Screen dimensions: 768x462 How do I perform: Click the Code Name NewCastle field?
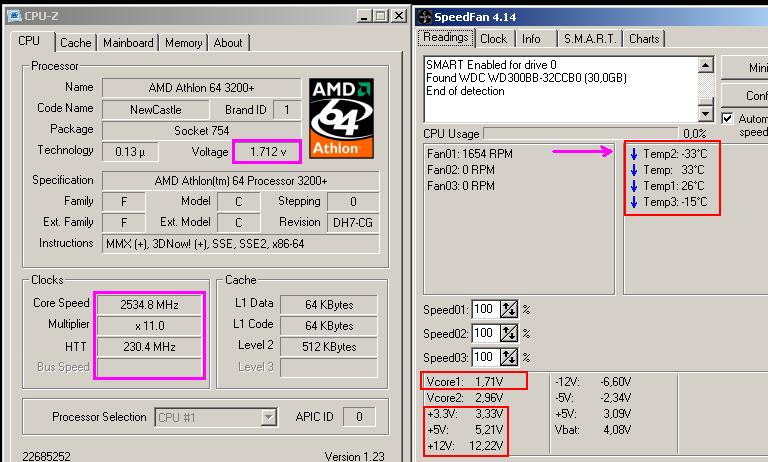[156, 110]
